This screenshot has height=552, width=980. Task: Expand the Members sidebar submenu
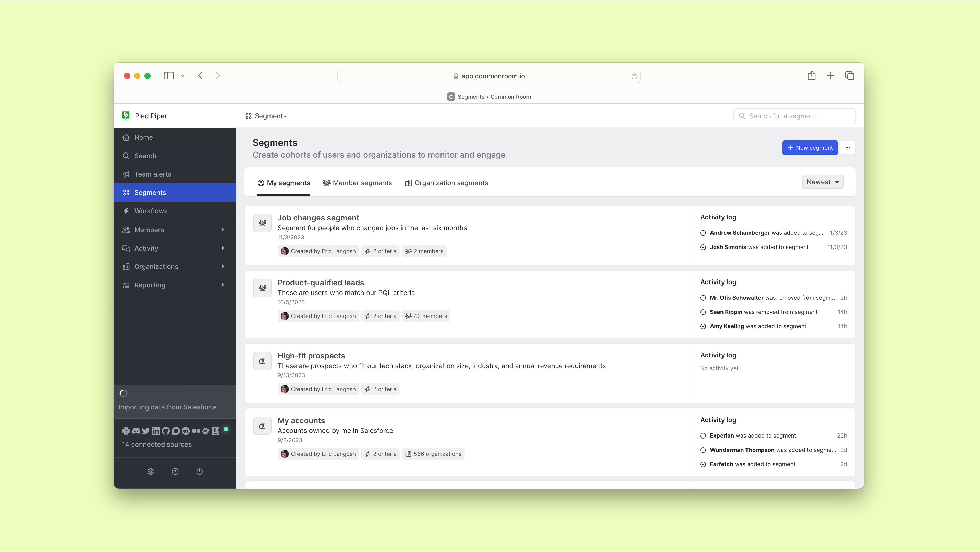[x=223, y=230]
